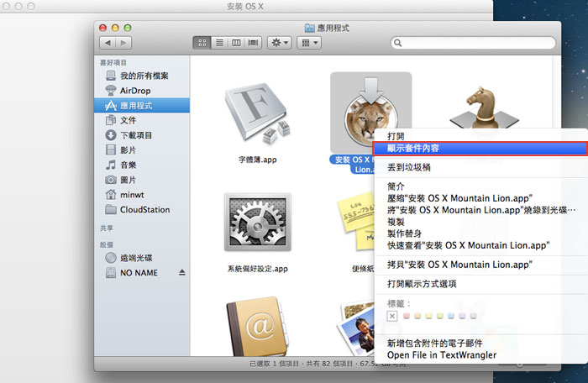Switch to Cover Flow view in toolbar
Viewport: 588px width, 383px height.
pos(253,43)
